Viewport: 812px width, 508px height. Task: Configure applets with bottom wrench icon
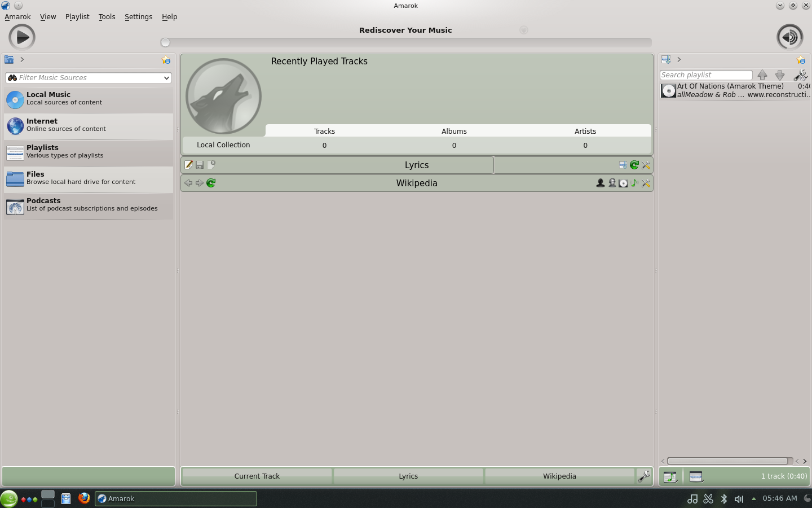pyautogui.click(x=644, y=476)
